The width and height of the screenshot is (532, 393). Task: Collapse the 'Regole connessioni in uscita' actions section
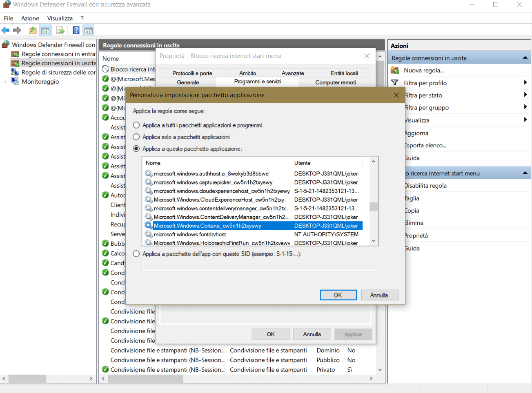pyautogui.click(x=525, y=58)
